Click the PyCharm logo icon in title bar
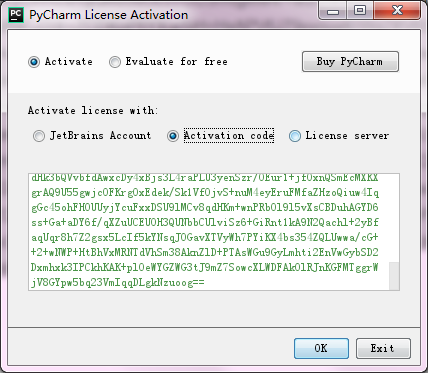The image size is (428, 373). pos(16,15)
